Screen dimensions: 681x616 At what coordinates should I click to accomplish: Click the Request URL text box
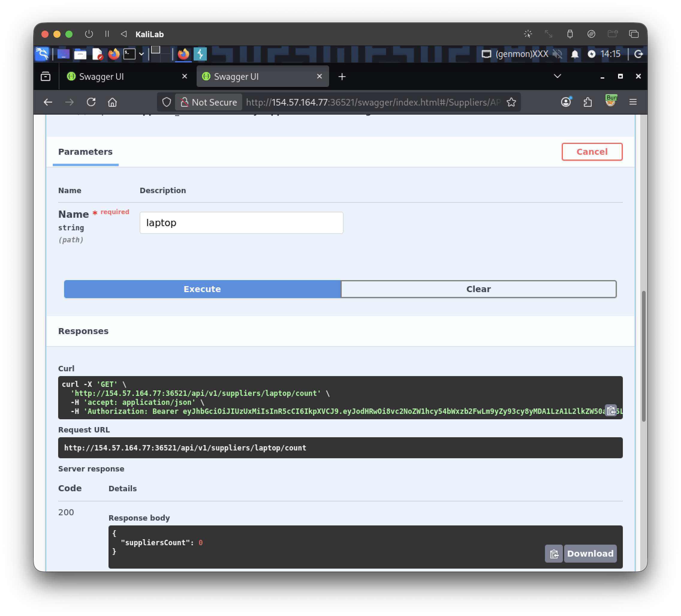[x=340, y=448]
